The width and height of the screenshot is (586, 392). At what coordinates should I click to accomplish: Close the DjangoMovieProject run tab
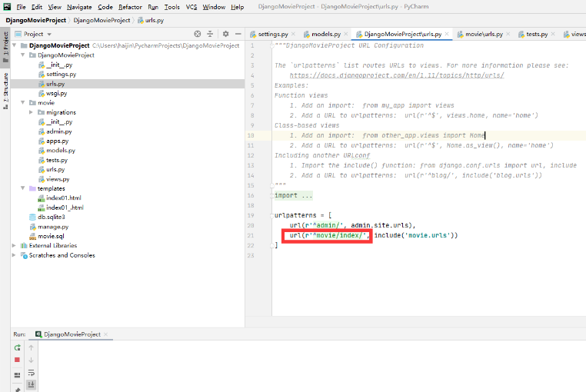106,334
